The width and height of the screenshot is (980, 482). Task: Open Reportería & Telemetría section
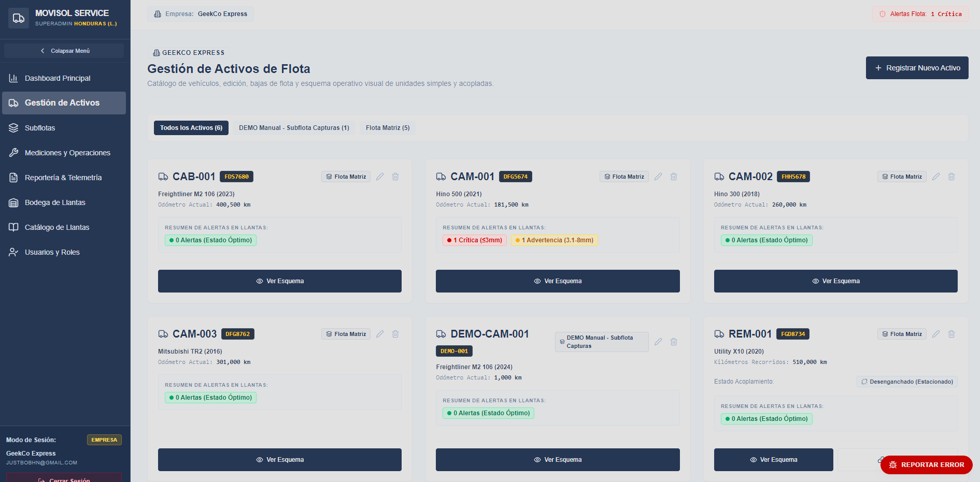pos(64,178)
